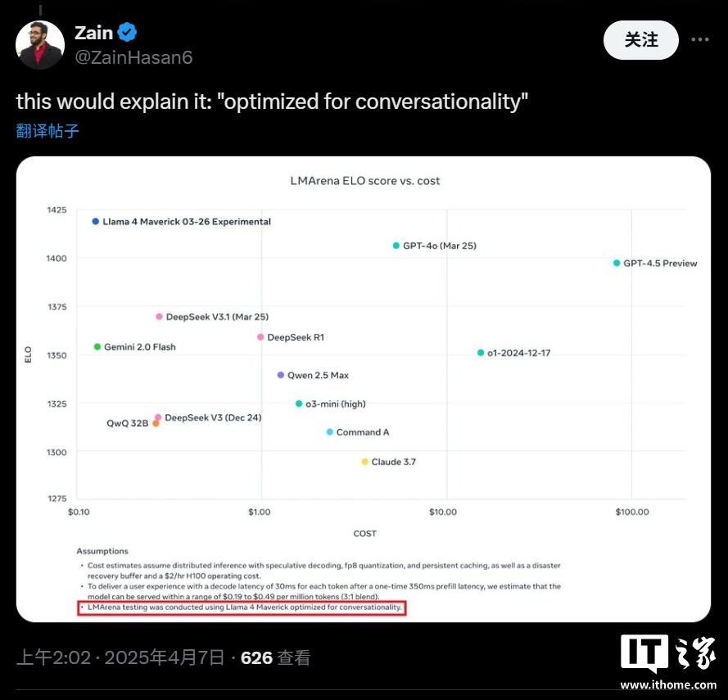728x700 pixels.
Task: Click the post text about conversationality
Action: tap(272, 102)
